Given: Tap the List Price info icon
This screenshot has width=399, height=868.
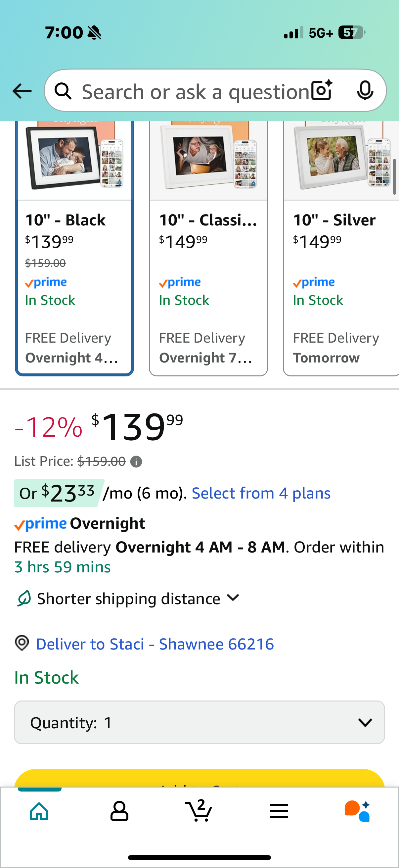Looking at the screenshot, I should click(136, 461).
